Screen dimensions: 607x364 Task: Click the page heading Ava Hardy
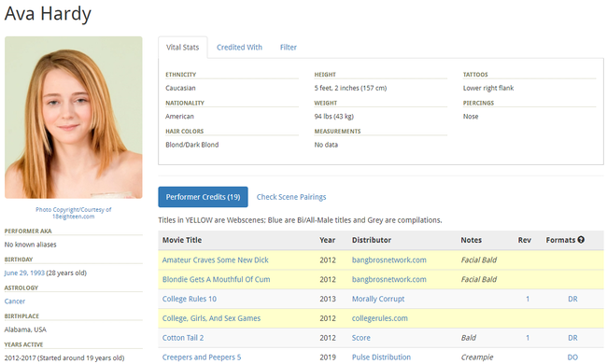(48, 14)
